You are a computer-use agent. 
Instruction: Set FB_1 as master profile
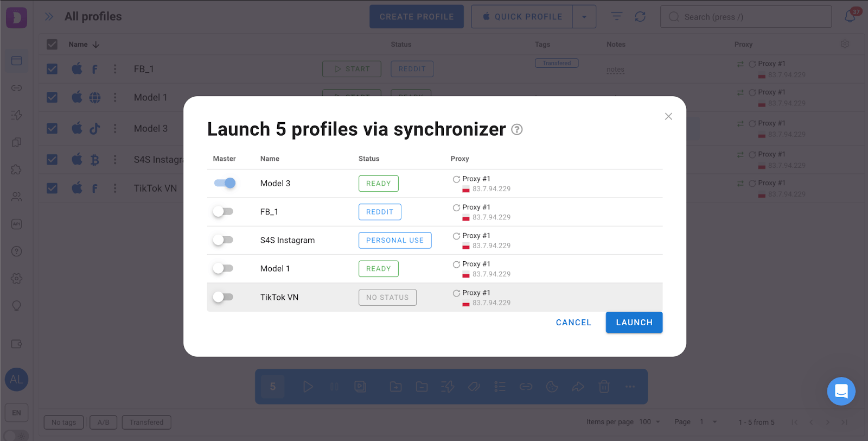tap(223, 212)
